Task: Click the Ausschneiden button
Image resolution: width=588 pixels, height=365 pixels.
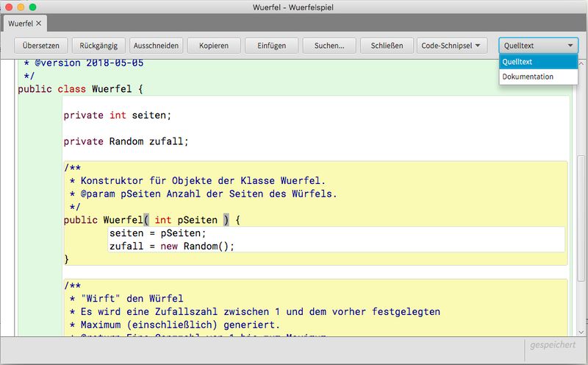Action: click(156, 46)
